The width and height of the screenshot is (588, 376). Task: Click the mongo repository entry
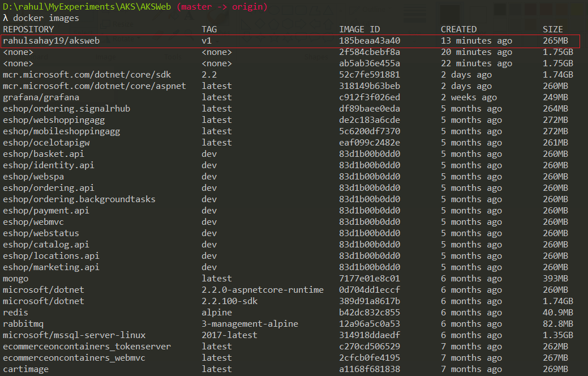pyautogui.click(x=15, y=278)
